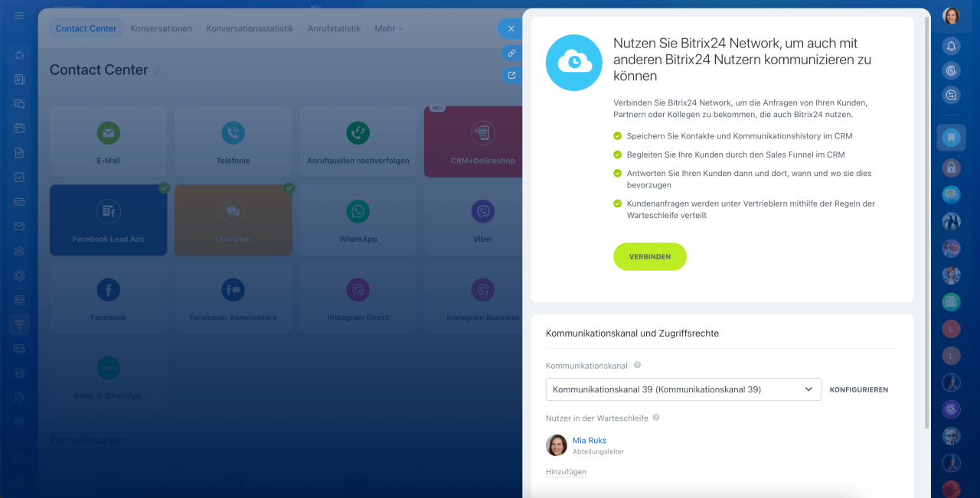Click the slider panel vertical scrollbar
This screenshot has width=980, height=498.
[928, 222]
